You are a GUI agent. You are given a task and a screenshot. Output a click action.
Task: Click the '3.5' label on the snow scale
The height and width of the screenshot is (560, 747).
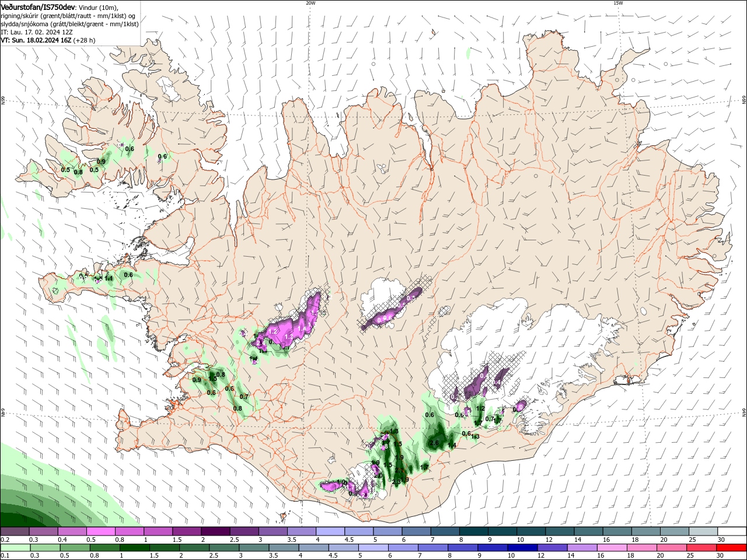[x=291, y=540]
